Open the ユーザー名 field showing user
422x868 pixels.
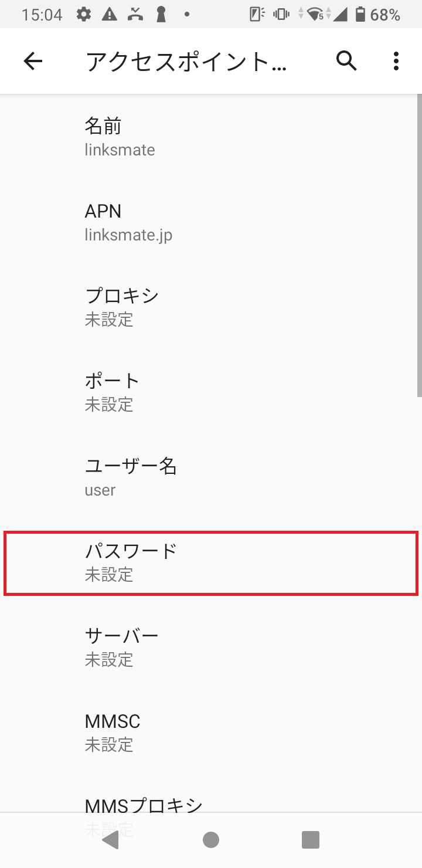(211, 477)
